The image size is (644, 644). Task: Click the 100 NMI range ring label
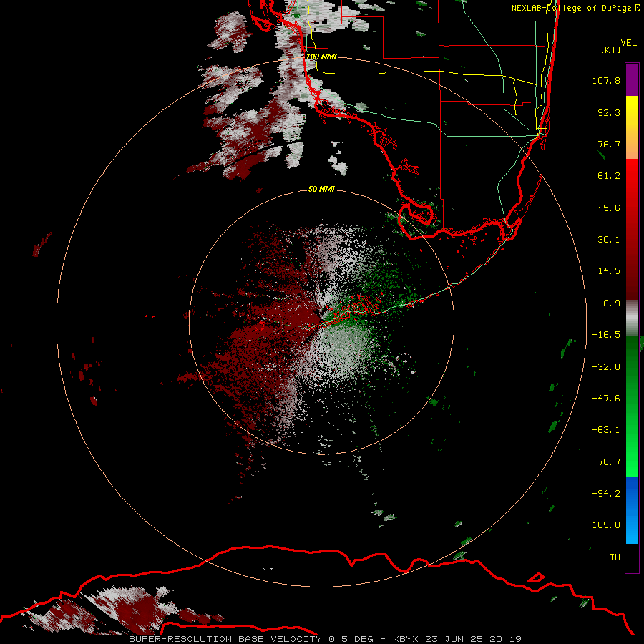pyautogui.click(x=321, y=57)
